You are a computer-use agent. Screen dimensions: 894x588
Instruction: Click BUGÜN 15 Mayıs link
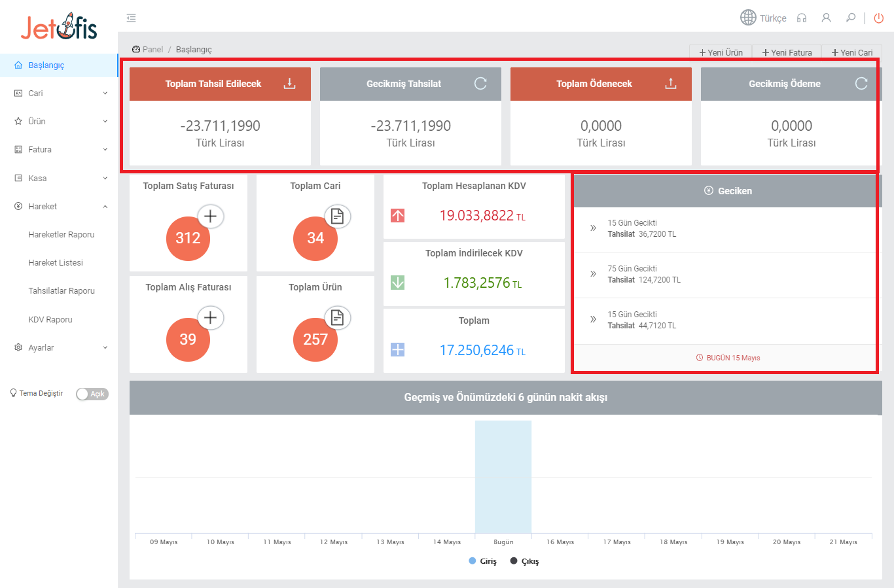[x=728, y=358]
